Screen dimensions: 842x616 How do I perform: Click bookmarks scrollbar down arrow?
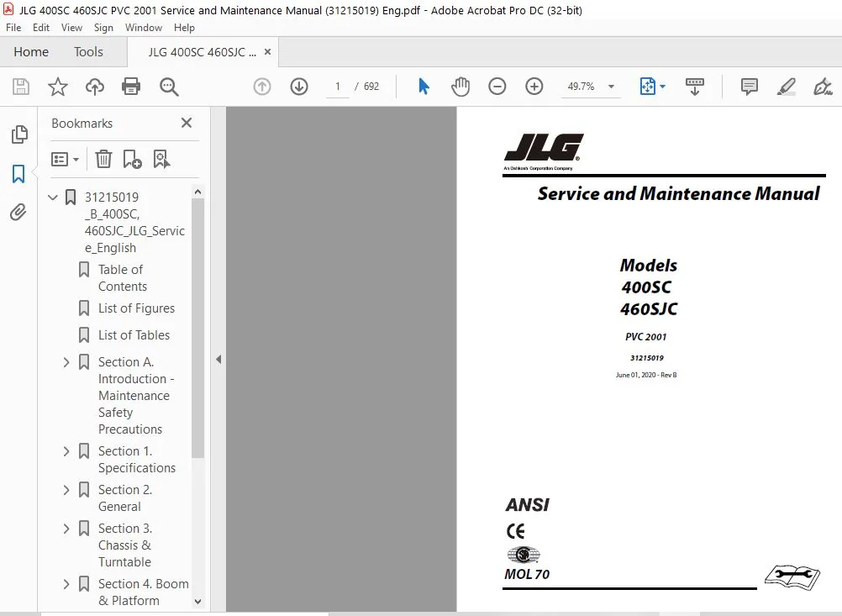(x=197, y=602)
